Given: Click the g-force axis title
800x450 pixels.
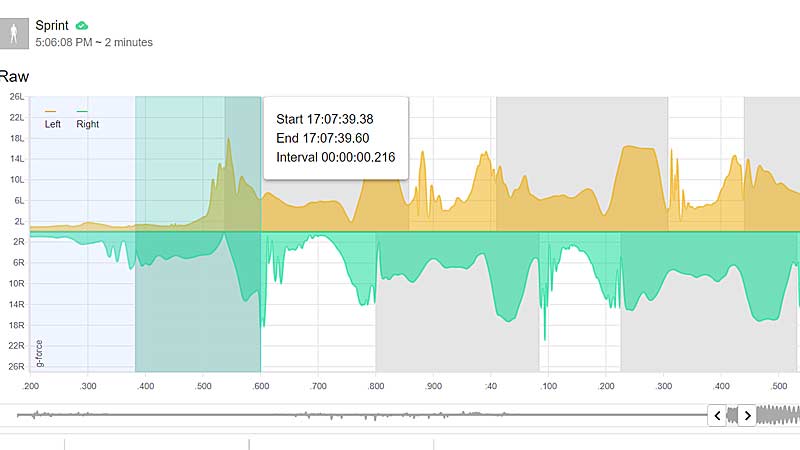Looking at the screenshot, I should [39, 354].
